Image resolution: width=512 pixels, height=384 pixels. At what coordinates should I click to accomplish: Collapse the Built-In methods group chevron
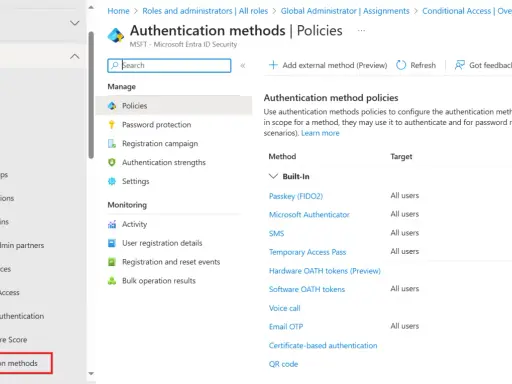[x=273, y=176]
